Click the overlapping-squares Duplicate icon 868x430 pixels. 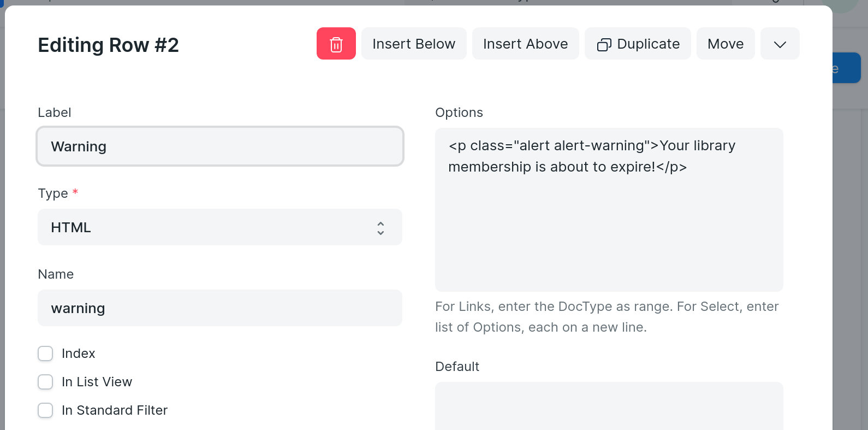point(604,44)
